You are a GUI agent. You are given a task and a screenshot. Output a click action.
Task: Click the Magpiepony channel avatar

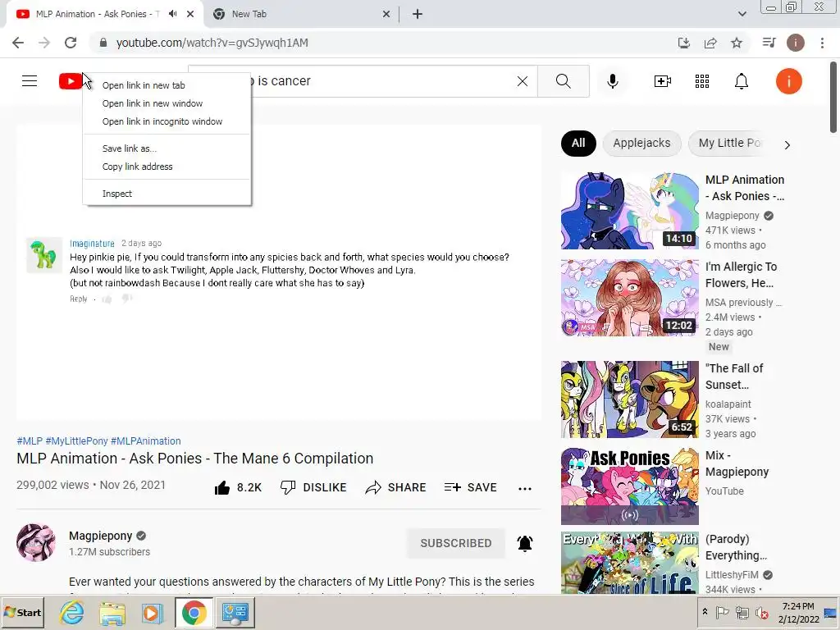[36, 542]
